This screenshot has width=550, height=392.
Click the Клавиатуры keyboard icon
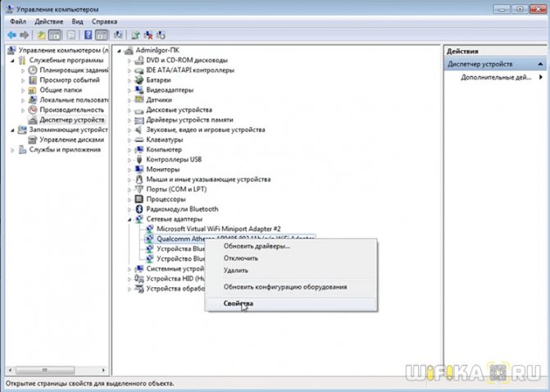tap(139, 139)
